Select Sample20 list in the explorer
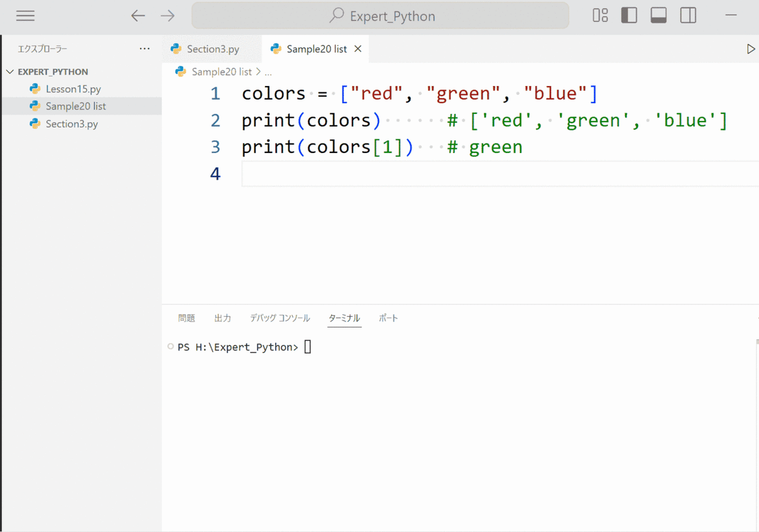Viewport: 759px width, 532px height. [x=81, y=106]
